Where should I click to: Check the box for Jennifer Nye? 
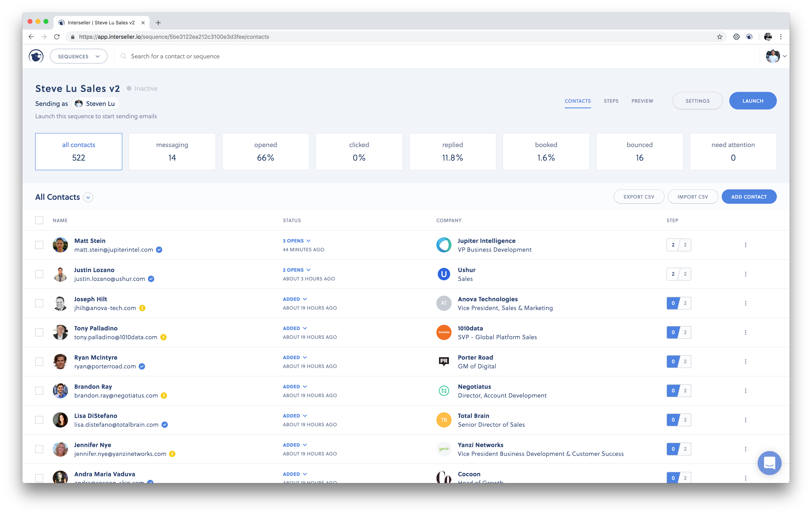tap(39, 449)
